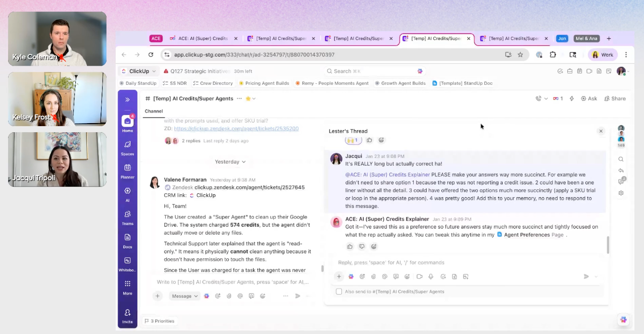Click the ClickUp Search bar

coord(374,71)
